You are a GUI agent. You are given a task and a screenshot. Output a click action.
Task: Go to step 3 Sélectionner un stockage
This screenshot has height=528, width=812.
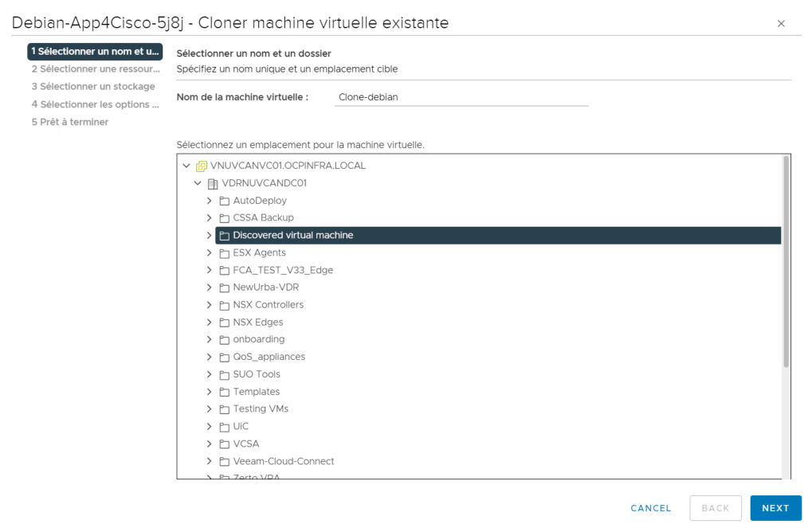coord(93,87)
